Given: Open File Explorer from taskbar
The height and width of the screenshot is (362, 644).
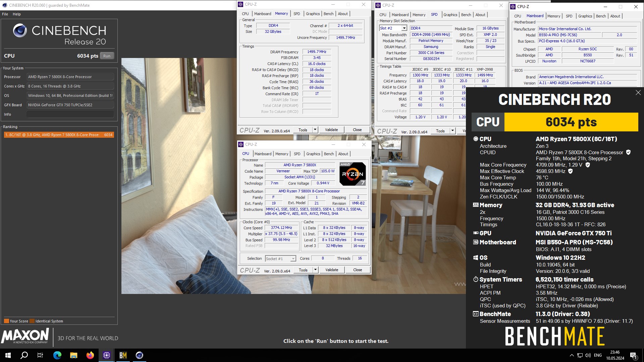Looking at the screenshot, I should click(74, 355).
